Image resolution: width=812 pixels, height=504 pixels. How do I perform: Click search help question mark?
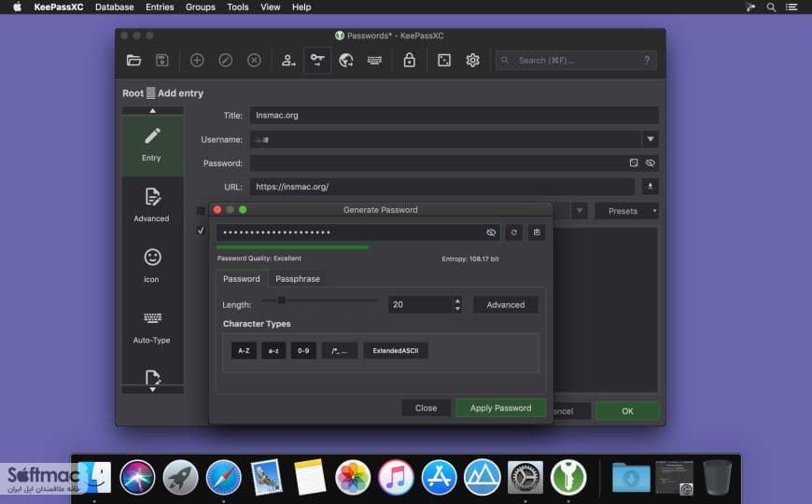(647, 60)
